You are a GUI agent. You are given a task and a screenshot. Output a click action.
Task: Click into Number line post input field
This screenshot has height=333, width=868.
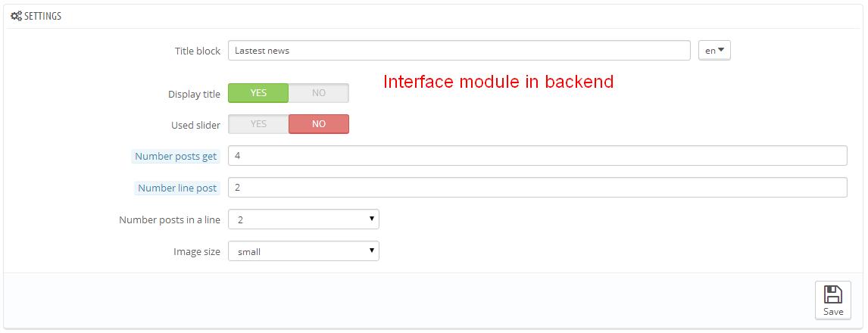(x=537, y=188)
